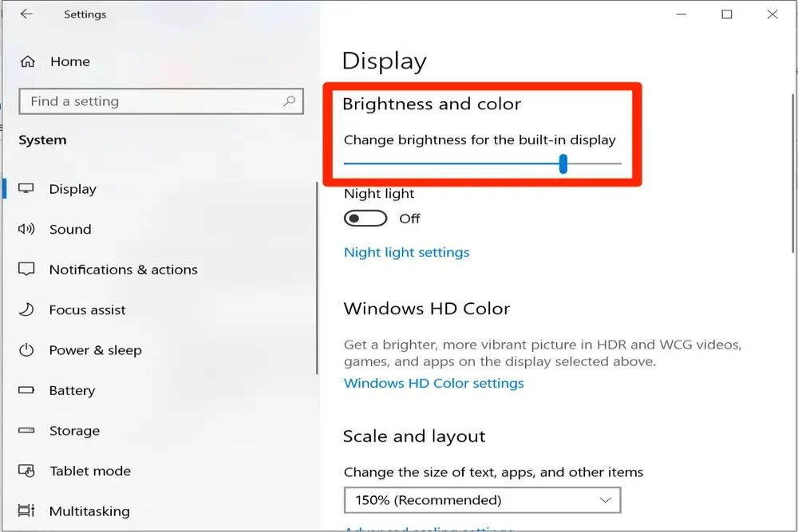Select the Focus assist moon icon

coord(26,309)
